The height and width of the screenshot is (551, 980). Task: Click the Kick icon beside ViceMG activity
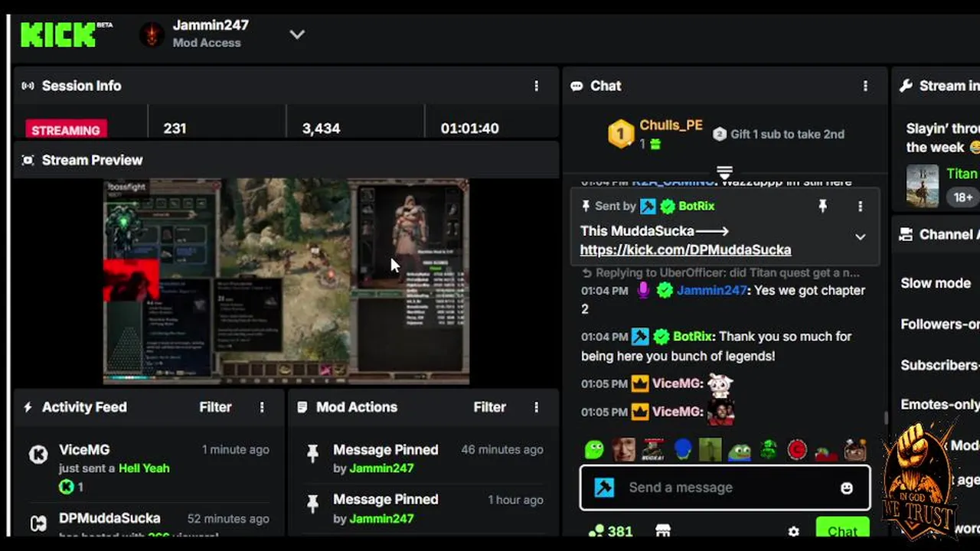pyautogui.click(x=38, y=455)
